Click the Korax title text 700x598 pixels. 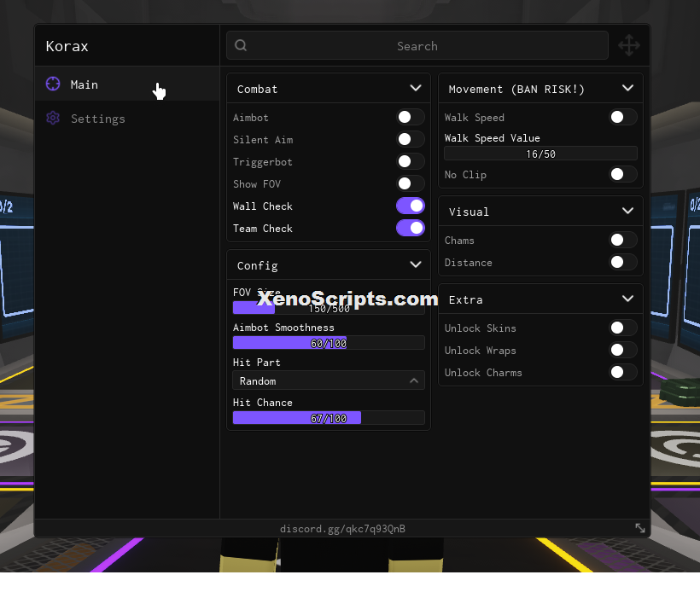(x=67, y=46)
